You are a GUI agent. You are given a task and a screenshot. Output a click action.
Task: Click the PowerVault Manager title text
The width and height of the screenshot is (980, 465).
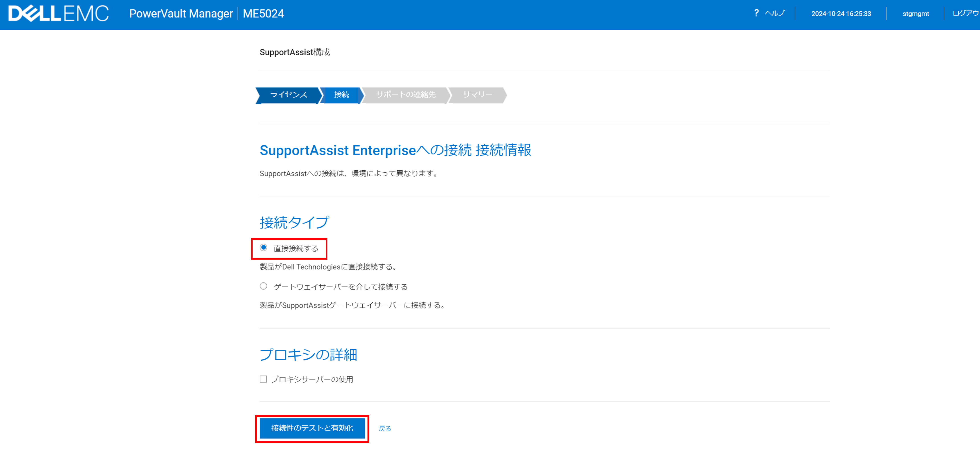pyautogui.click(x=181, y=14)
